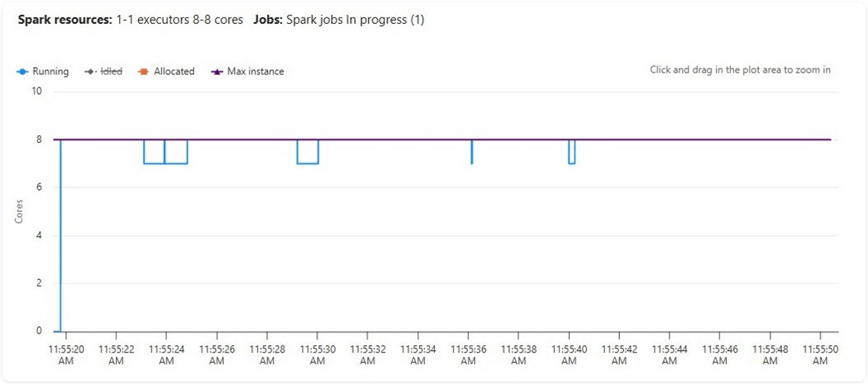Toggle the Max instance legend text
Image resolution: width=868 pixels, height=384 pixels.
(x=255, y=72)
